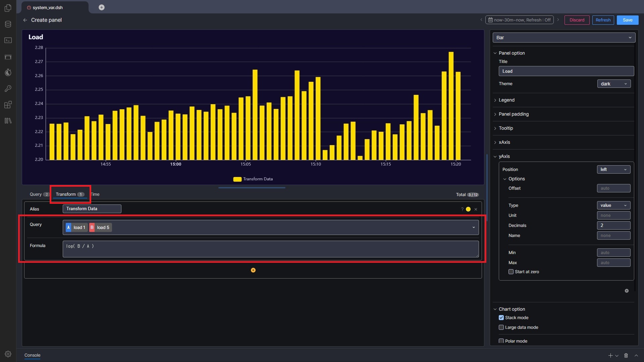Edit the Alias Transform Data field

tap(92, 209)
